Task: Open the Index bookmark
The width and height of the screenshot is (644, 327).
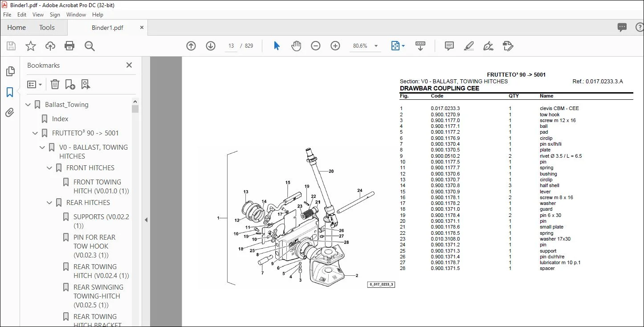Action: pos(60,119)
